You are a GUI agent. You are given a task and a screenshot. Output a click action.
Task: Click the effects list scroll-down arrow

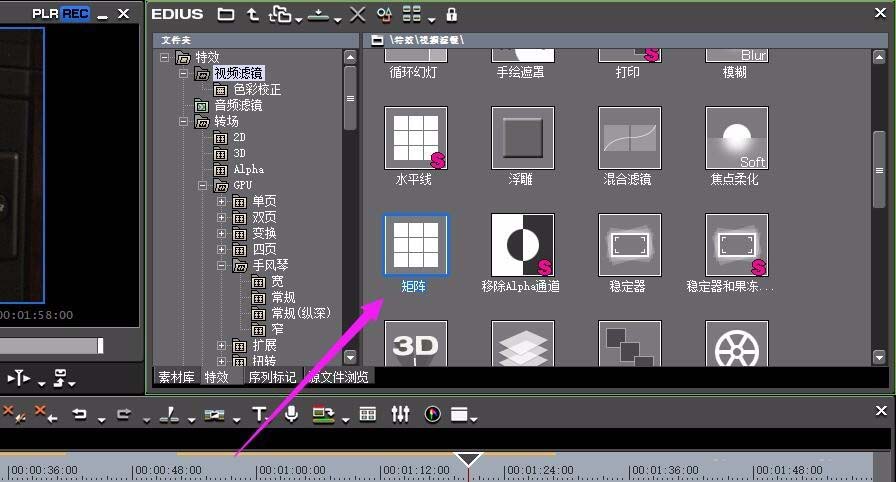pos(879,358)
